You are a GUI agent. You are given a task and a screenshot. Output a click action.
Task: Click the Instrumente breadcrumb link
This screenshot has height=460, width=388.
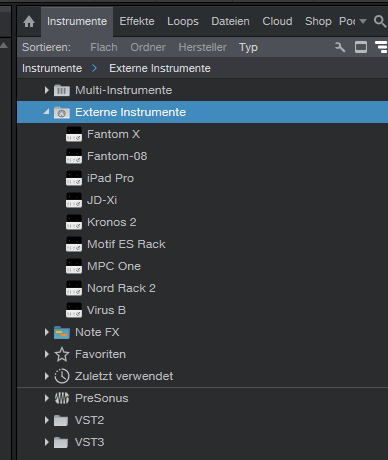click(52, 68)
